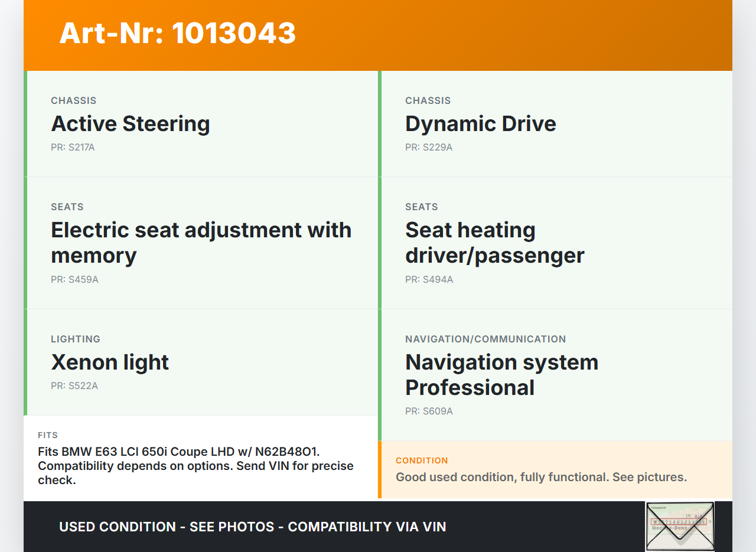Image resolution: width=756 pixels, height=552 pixels.
Task: Click the Fits BMW E63 compatibility text
Action: pyautogui.click(x=195, y=466)
